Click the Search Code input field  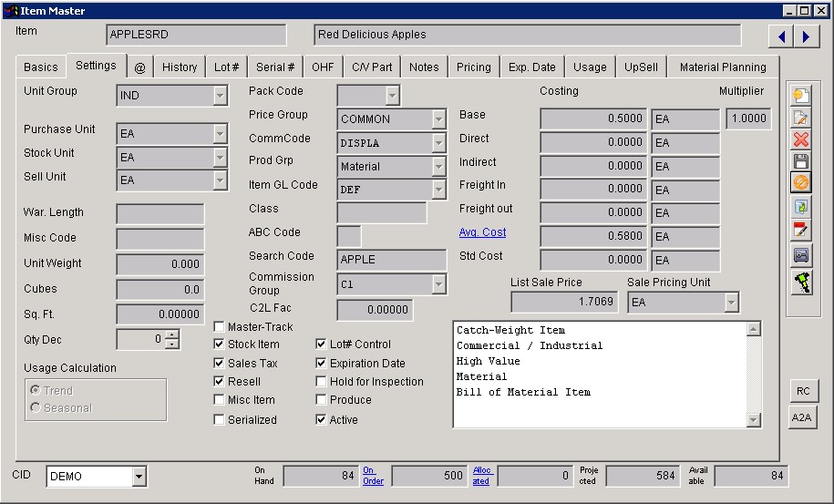(391, 260)
